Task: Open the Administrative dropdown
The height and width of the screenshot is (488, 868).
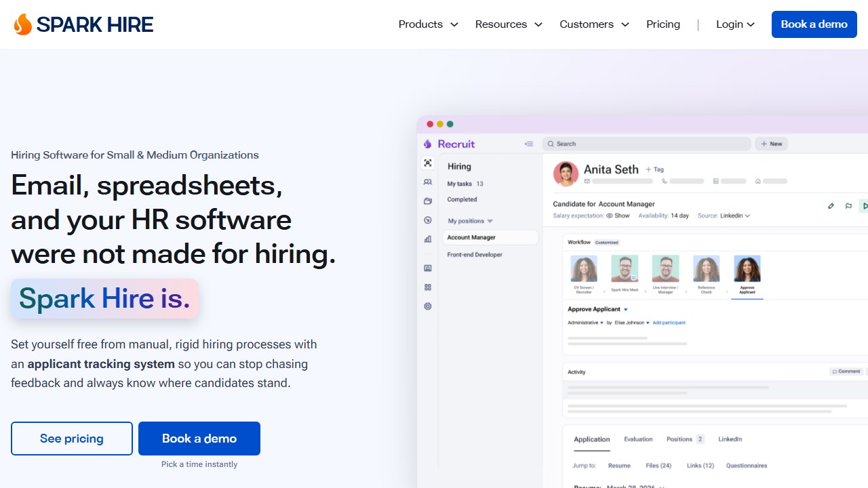Action: [585, 323]
